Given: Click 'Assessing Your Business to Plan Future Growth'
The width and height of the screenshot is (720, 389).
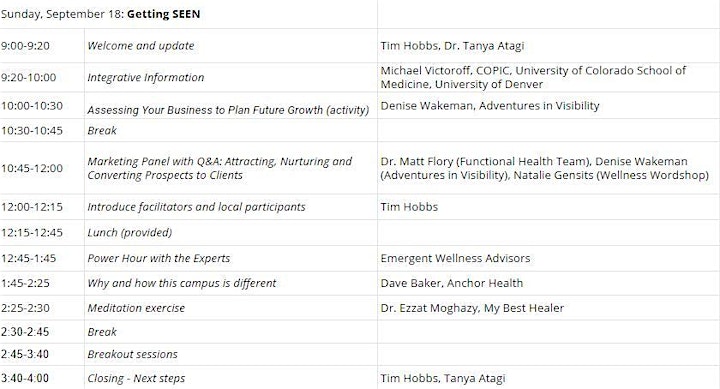Looking at the screenshot, I should 205,110.
